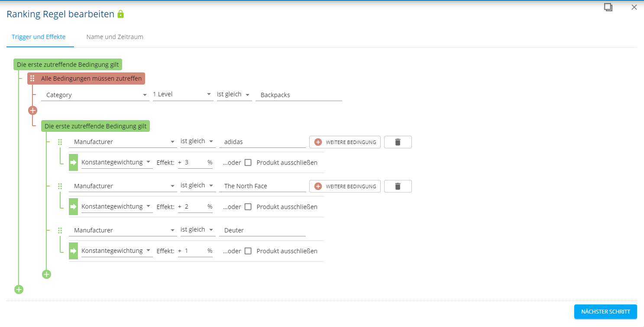Add 'Weitere Bedingung' to the adidas rule
Screen dimensions: 644x327
pos(345,142)
